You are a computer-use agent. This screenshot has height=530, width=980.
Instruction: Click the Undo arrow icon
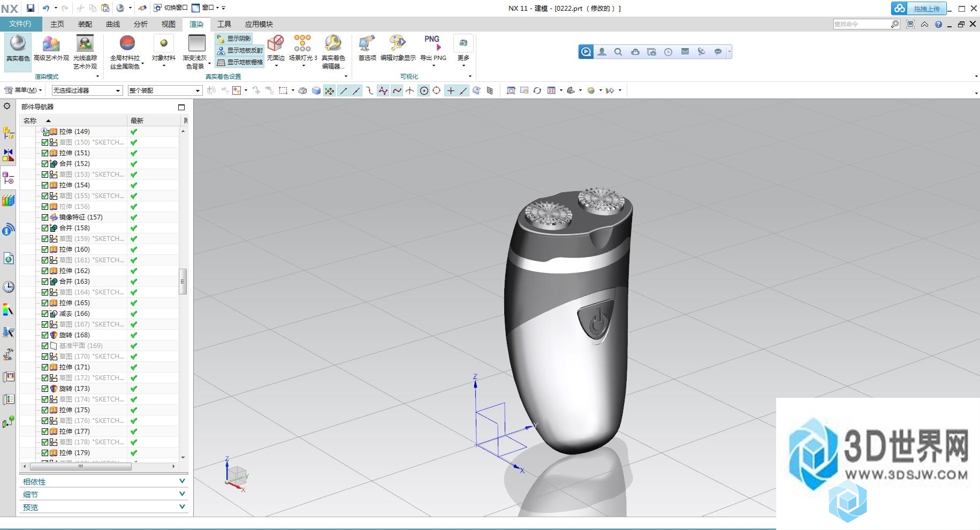pos(46,8)
